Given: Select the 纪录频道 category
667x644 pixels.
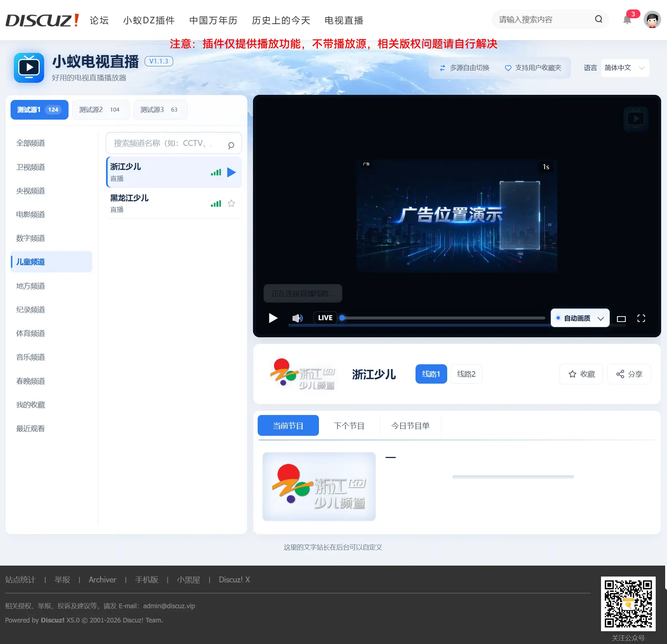Looking at the screenshot, I should coord(51,310).
